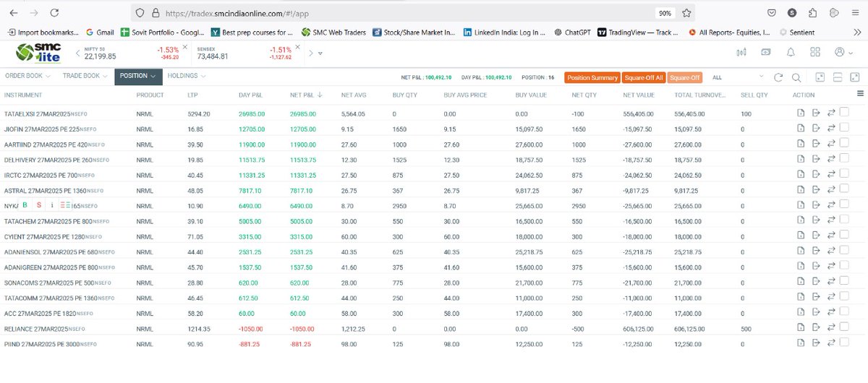The height and width of the screenshot is (383, 868).
Task: Click the Sell S button on NYKAA row
Action: click(39, 205)
